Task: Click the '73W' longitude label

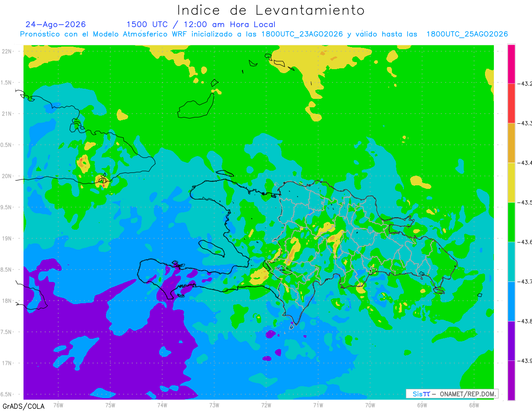Action: (214, 405)
